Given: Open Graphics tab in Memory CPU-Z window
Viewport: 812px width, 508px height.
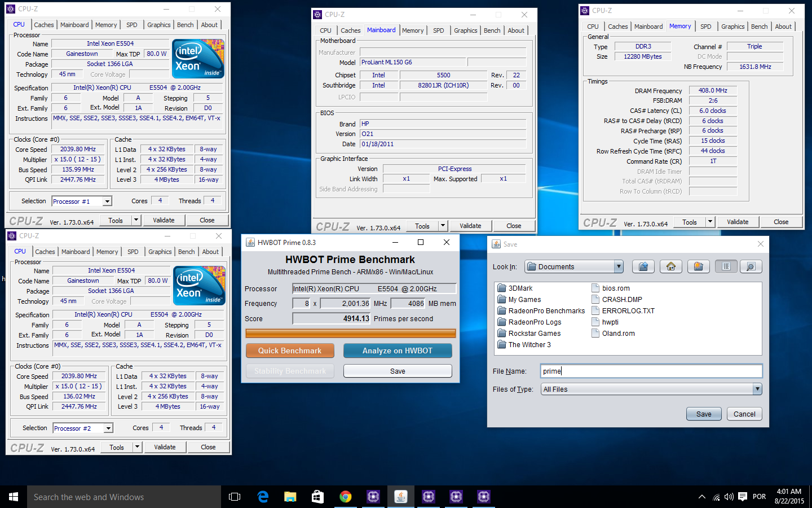Looking at the screenshot, I should [732, 27].
